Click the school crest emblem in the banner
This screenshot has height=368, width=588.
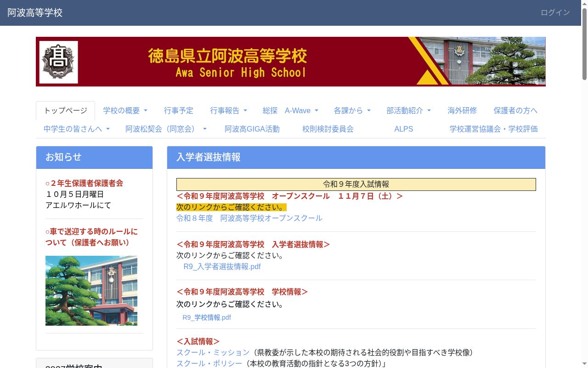pyautogui.click(x=58, y=62)
